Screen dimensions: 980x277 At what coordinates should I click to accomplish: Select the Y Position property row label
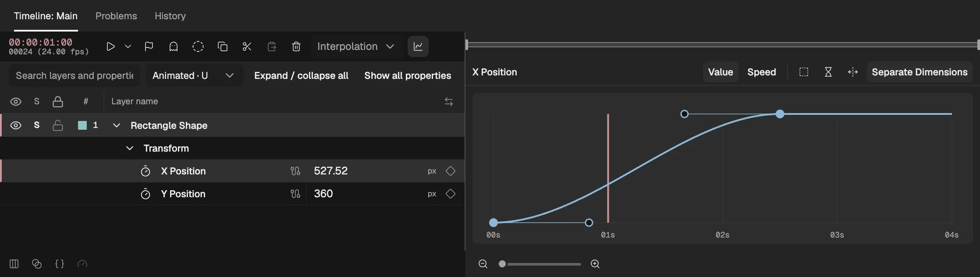[x=183, y=194]
